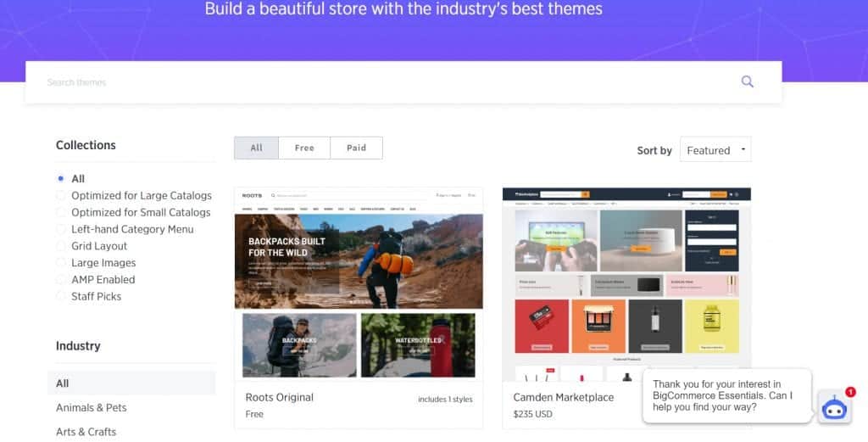
Task: Click the 'Sort by' label
Action: 654,151
